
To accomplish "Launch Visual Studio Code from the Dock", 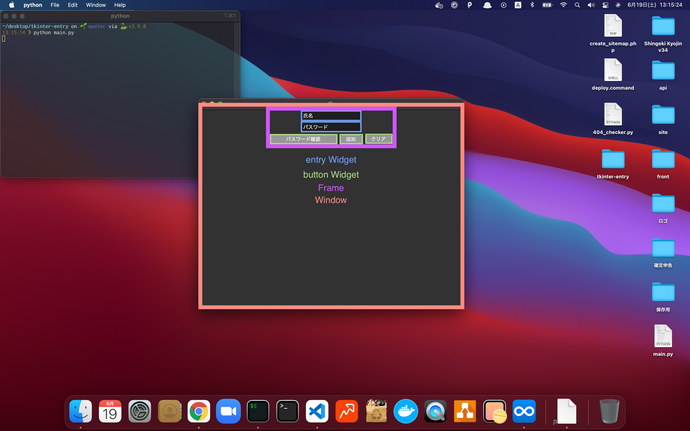I will [x=317, y=411].
